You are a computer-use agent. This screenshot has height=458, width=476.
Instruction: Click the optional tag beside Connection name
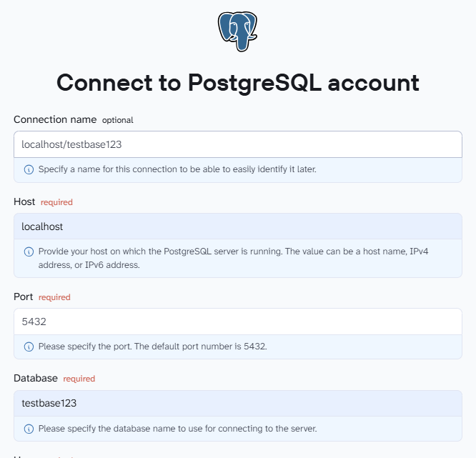point(117,120)
